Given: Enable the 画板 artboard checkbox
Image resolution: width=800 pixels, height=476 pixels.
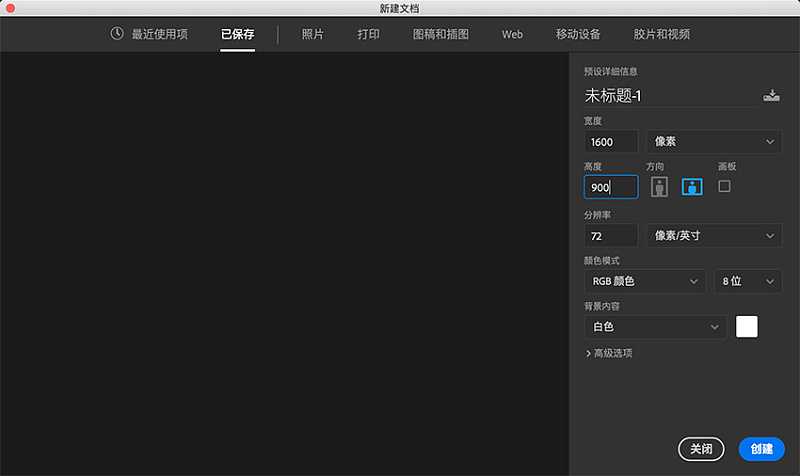Looking at the screenshot, I should [x=725, y=186].
